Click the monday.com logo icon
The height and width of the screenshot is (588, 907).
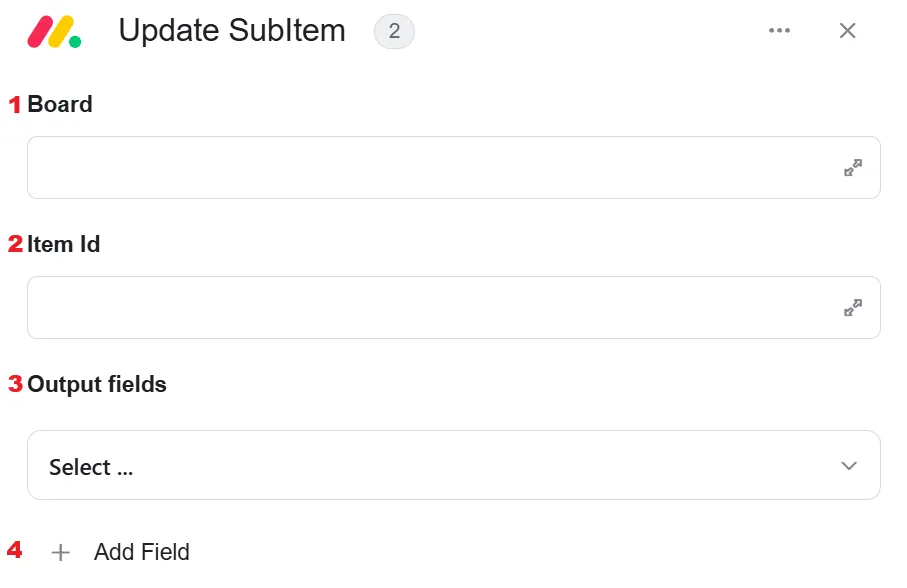tap(54, 31)
